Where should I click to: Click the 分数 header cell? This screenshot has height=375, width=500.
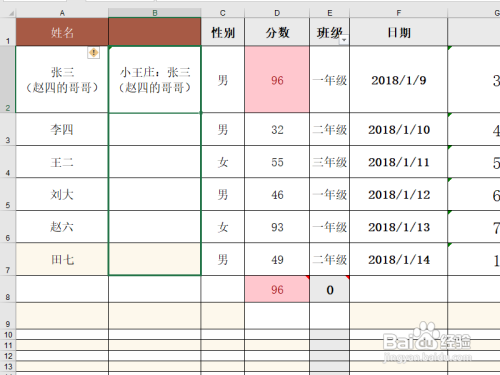[x=277, y=32]
